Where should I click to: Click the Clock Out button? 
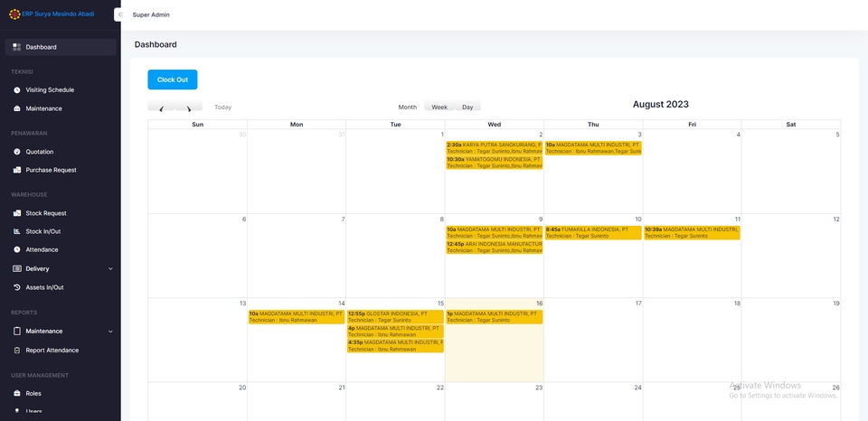172,80
